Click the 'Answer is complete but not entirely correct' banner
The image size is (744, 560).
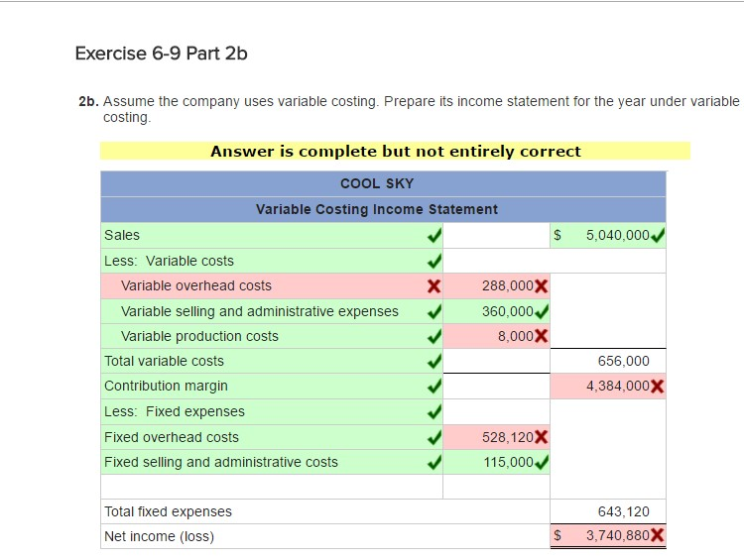coord(395,151)
